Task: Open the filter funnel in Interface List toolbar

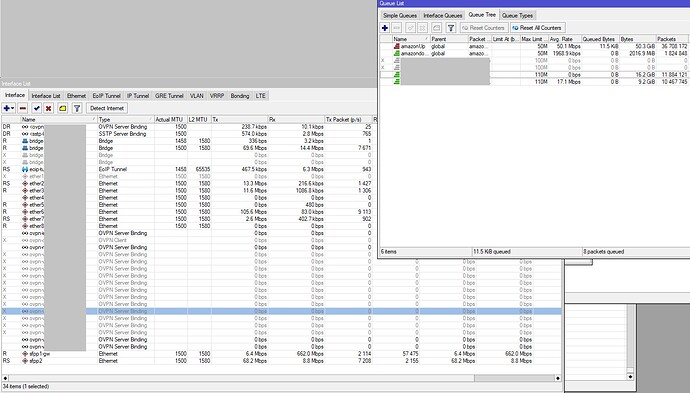Action: pos(77,108)
